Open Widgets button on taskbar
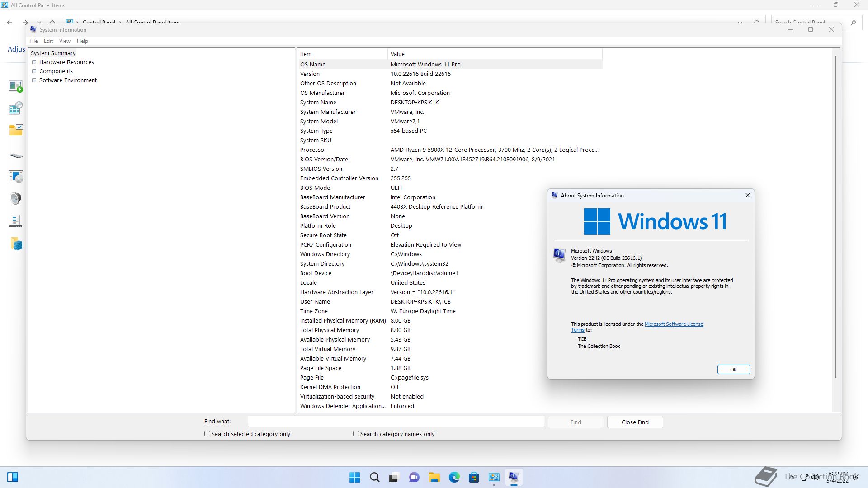 [x=13, y=477]
